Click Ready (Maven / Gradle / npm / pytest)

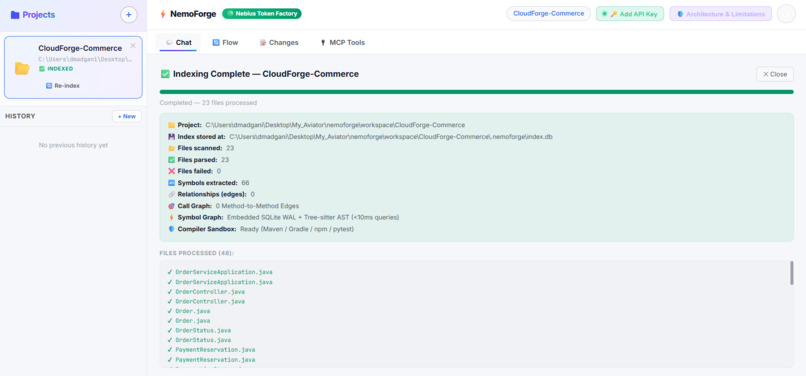click(x=297, y=229)
